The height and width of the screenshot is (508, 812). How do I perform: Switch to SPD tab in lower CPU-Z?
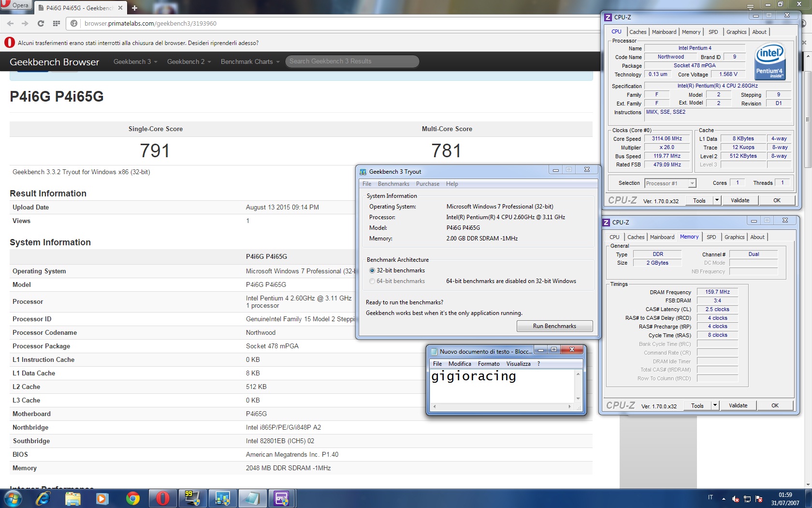pyautogui.click(x=711, y=237)
